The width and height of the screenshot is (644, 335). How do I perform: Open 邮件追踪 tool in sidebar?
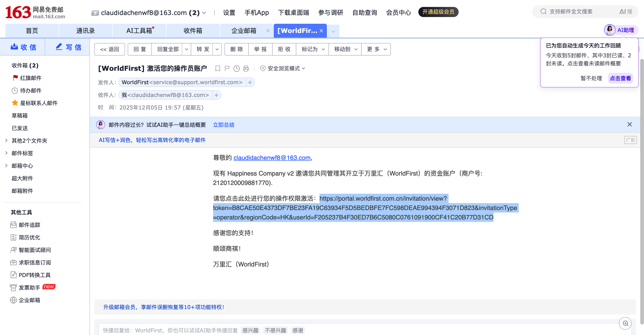point(25,225)
